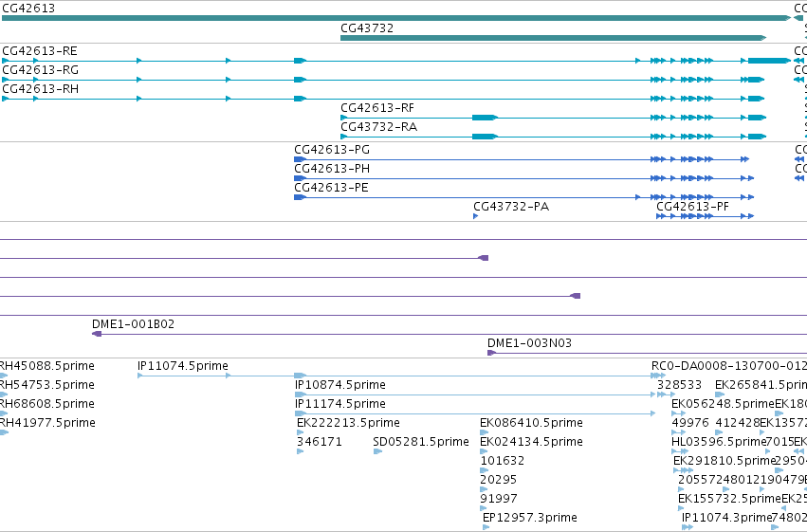Click the DME1-001B02 left end arrow
807x532 pixels.
[97, 334]
